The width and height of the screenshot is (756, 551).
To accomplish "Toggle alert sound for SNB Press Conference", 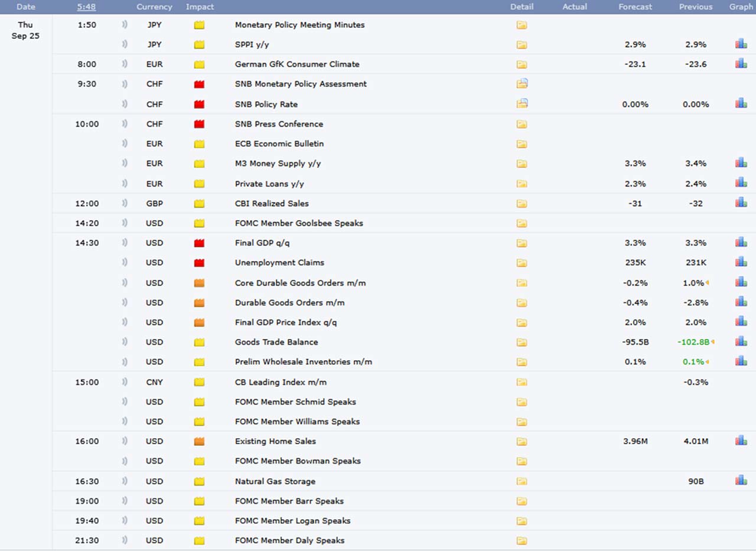I will [125, 124].
